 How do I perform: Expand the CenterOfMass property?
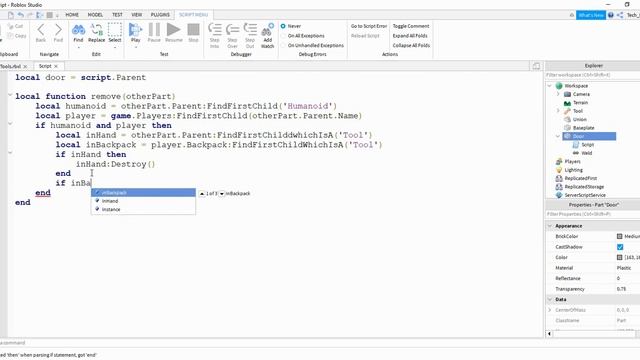(x=550, y=310)
